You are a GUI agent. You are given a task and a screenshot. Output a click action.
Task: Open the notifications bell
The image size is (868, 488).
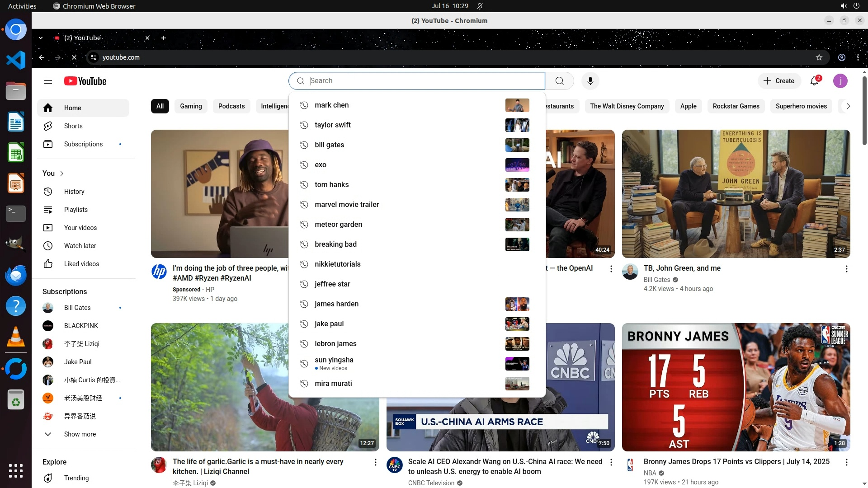[814, 81]
